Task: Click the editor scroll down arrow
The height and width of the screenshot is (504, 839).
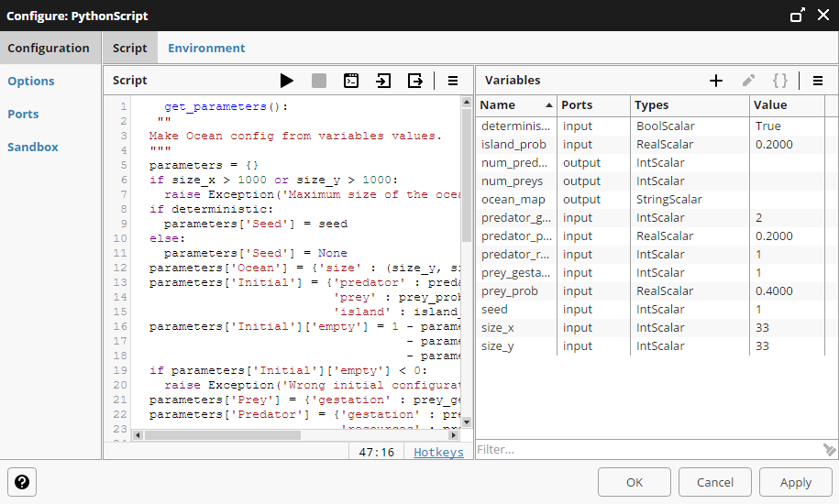Action: tap(467, 422)
